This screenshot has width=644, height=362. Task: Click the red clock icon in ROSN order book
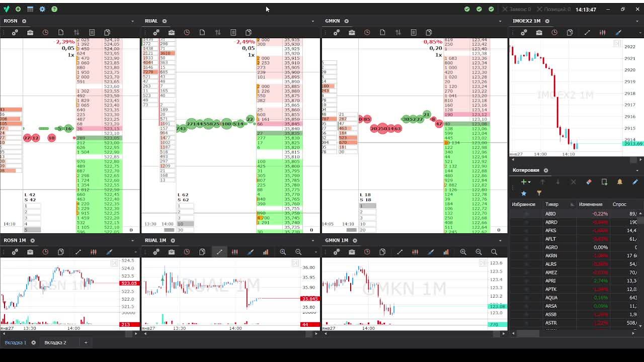tap(45, 32)
